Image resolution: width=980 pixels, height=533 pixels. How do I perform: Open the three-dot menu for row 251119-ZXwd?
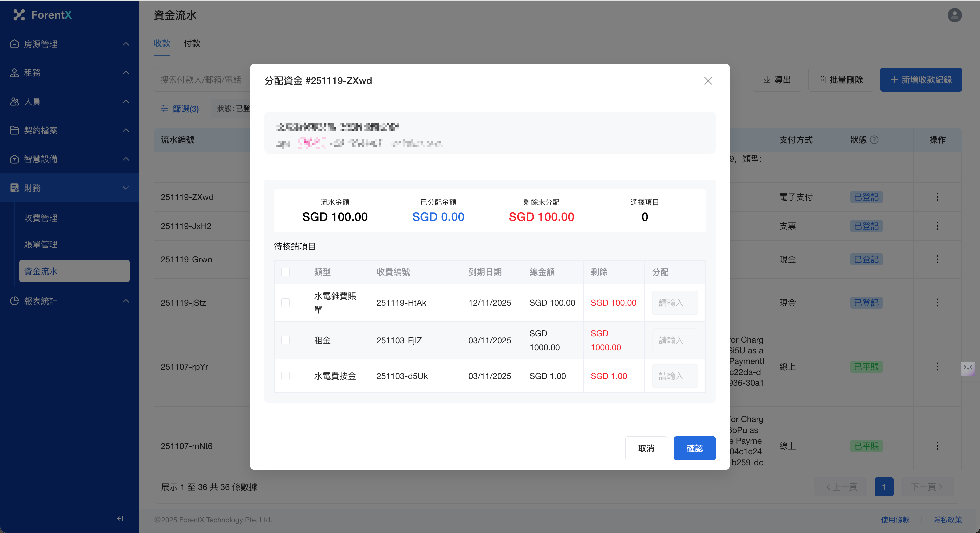(x=937, y=197)
